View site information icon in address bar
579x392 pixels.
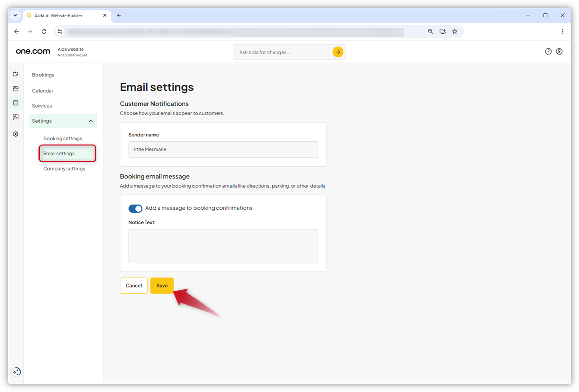[x=60, y=32]
